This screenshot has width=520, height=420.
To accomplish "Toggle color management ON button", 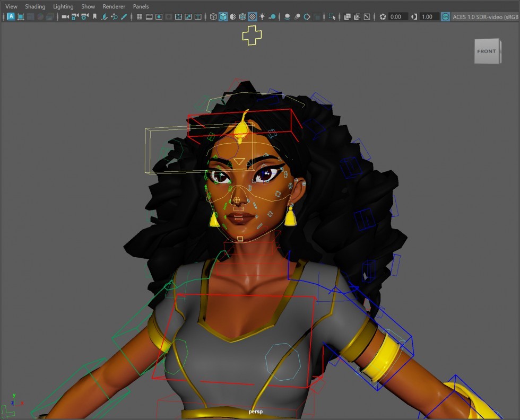I will click(445, 16).
